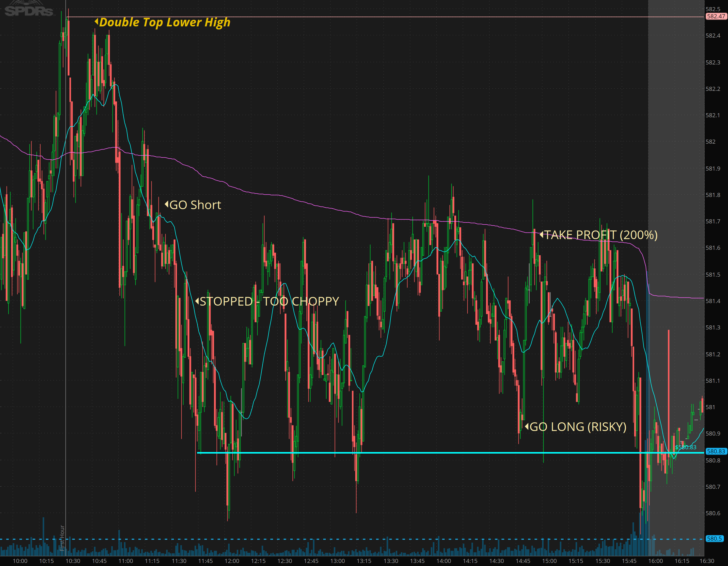Select the STOPPED - TOO CHOPPY text label
Screen dimensions: 728x566
pos(269,302)
